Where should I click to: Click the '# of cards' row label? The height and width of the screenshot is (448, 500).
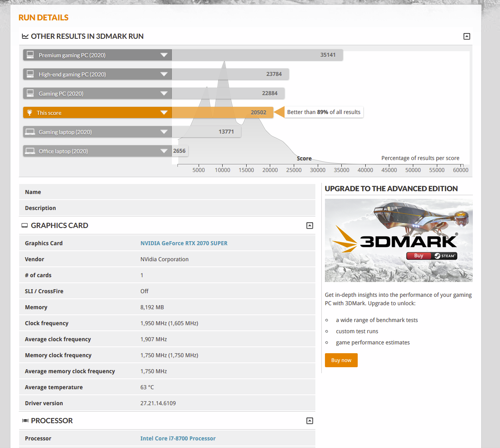pos(38,275)
